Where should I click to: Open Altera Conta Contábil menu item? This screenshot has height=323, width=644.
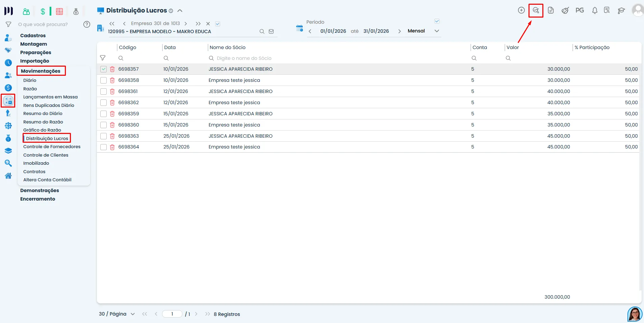pyautogui.click(x=47, y=180)
